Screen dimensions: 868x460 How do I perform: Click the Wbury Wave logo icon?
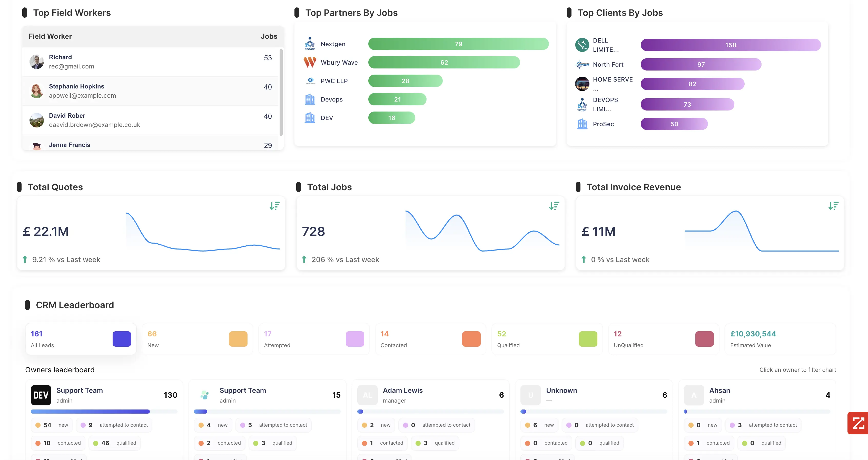310,62
